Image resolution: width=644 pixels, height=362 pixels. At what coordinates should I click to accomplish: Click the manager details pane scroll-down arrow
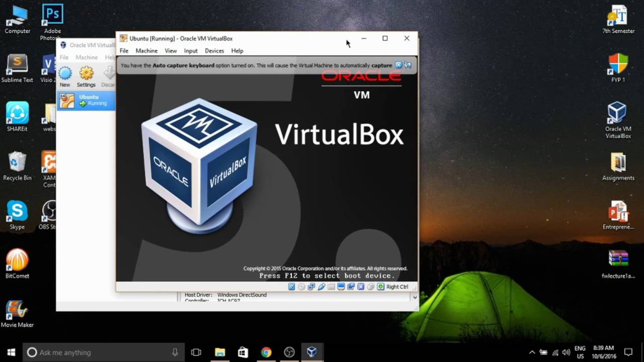point(415,297)
